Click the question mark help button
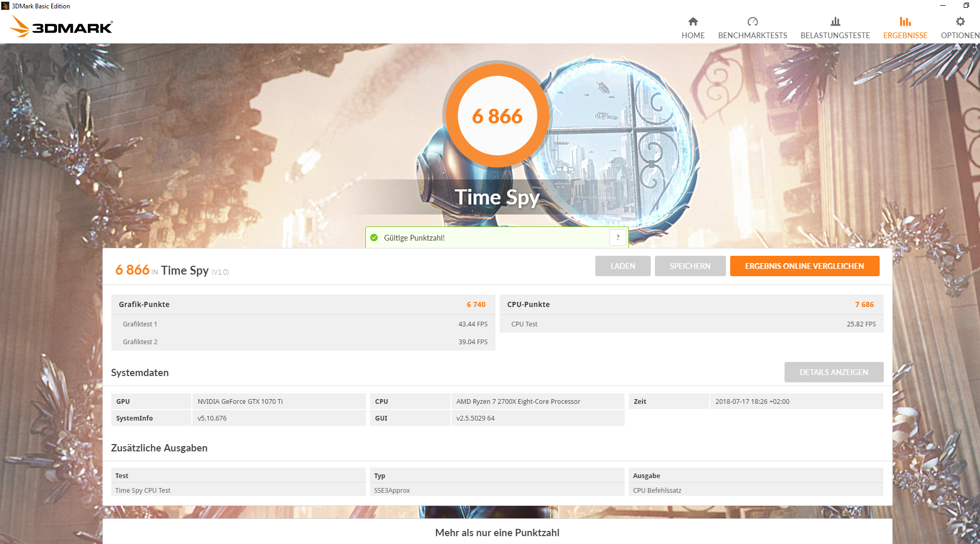 pos(618,237)
